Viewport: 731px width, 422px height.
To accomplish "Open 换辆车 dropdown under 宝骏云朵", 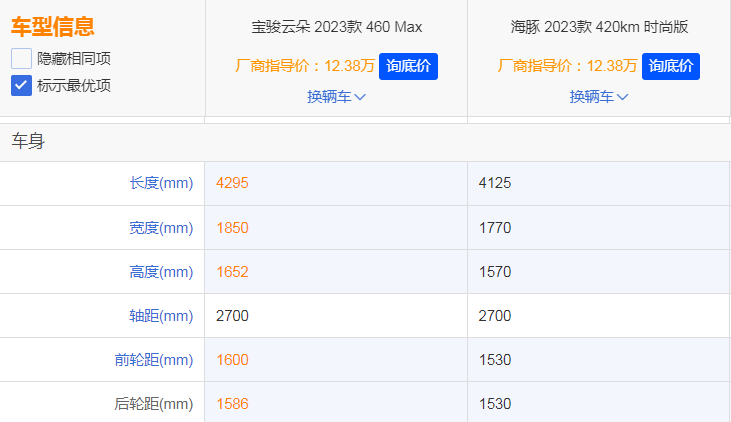I will (336, 97).
